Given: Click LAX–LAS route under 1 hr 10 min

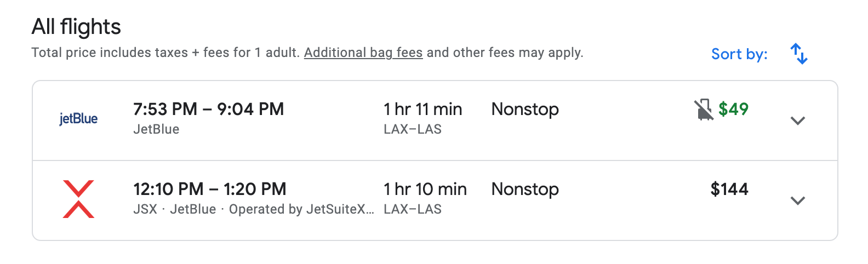Looking at the screenshot, I should click(x=413, y=210).
